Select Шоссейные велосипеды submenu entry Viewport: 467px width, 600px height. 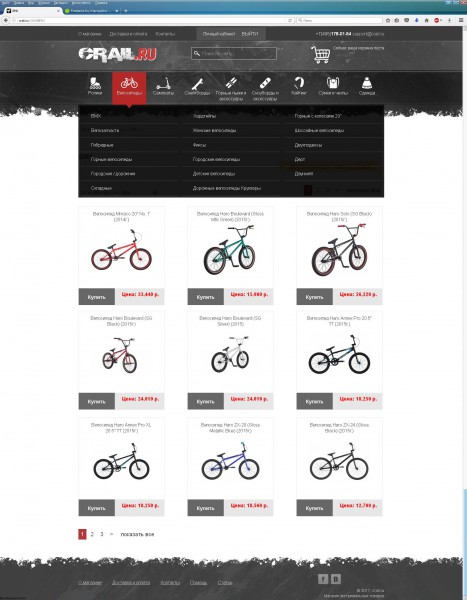319,130
